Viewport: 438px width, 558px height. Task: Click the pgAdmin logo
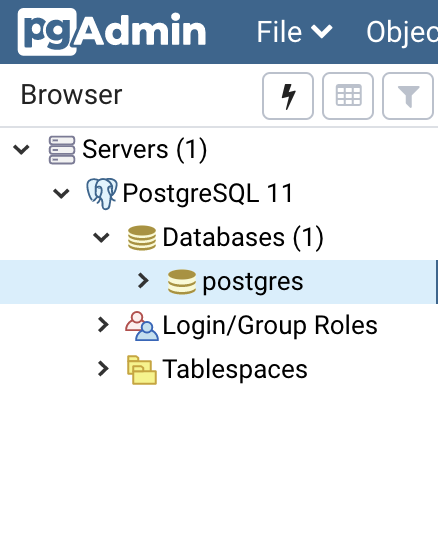pyautogui.click(x=112, y=32)
